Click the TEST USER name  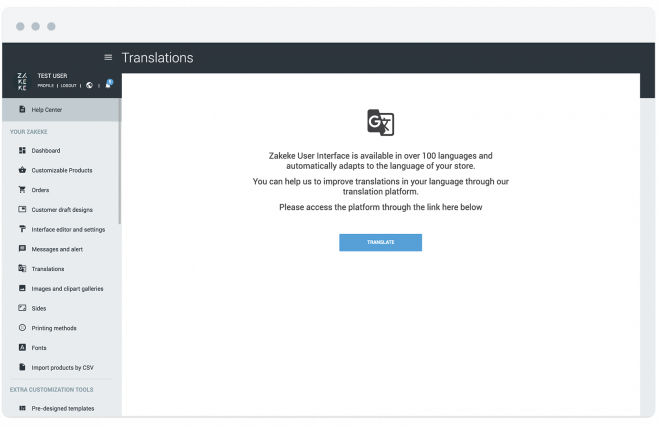coord(52,76)
